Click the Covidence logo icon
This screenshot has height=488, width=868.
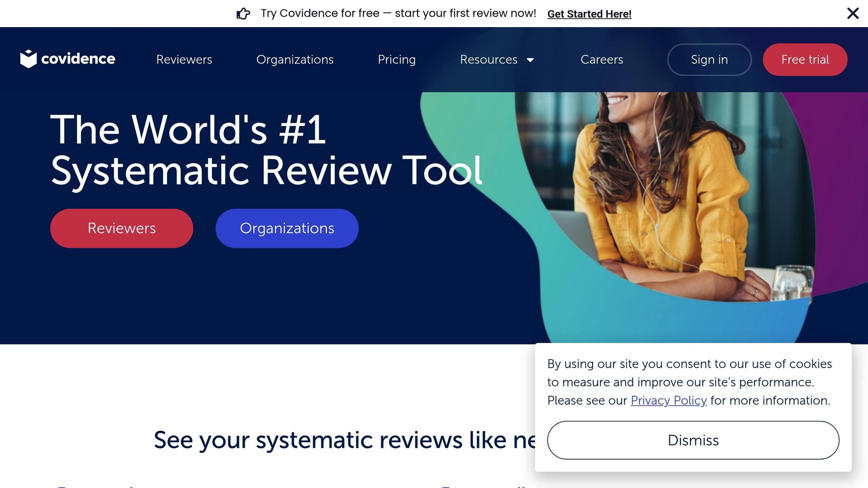[x=28, y=59]
